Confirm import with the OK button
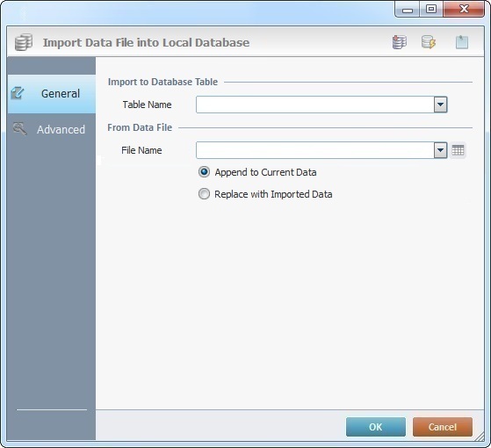Image resolution: width=491 pixels, height=448 pixels. point(376,427)
